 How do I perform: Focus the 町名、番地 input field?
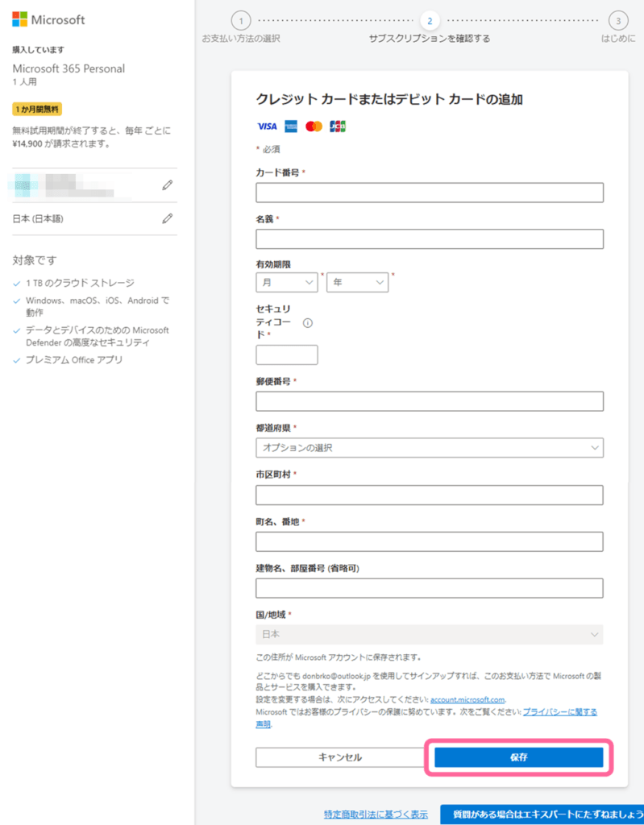pos(430,541)
